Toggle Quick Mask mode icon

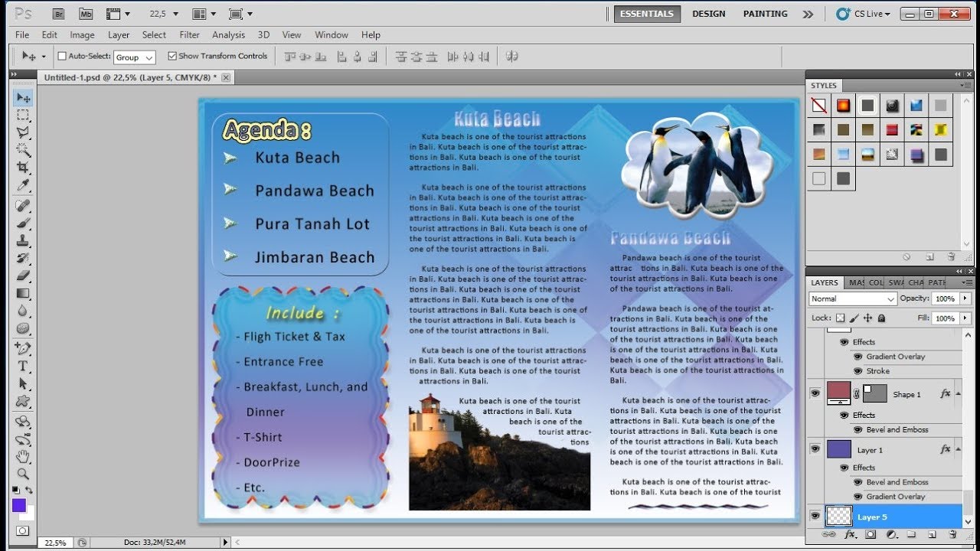coord(23,530)
